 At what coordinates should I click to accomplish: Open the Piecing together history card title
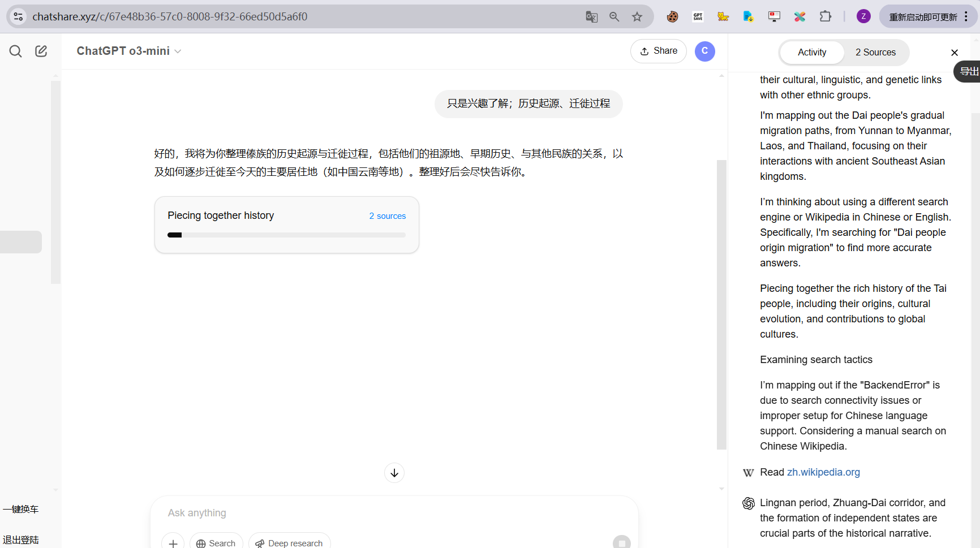pos(221,215)
